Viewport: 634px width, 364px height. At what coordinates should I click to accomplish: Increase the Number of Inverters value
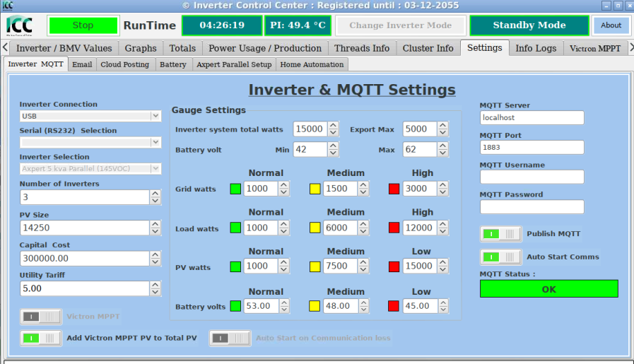click(x=155, y=194)
